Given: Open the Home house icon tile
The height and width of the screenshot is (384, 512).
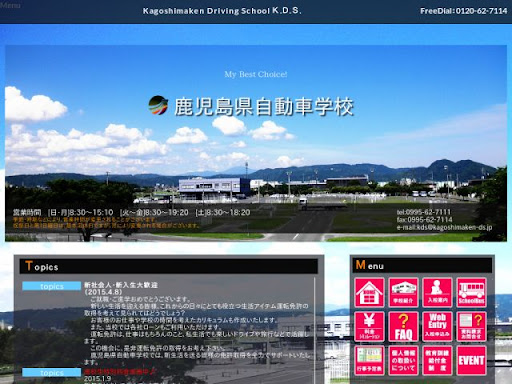Looking at the screenshot, I should pos(369,292).
